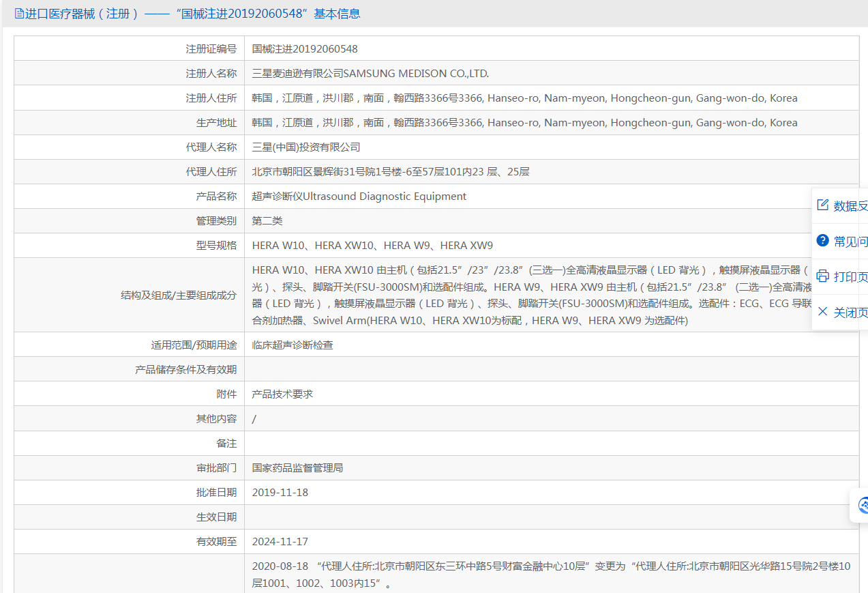Click the 2020-08-18 change record text
The width and height of the screenshot is (868, 593).
tap(551, 575)
